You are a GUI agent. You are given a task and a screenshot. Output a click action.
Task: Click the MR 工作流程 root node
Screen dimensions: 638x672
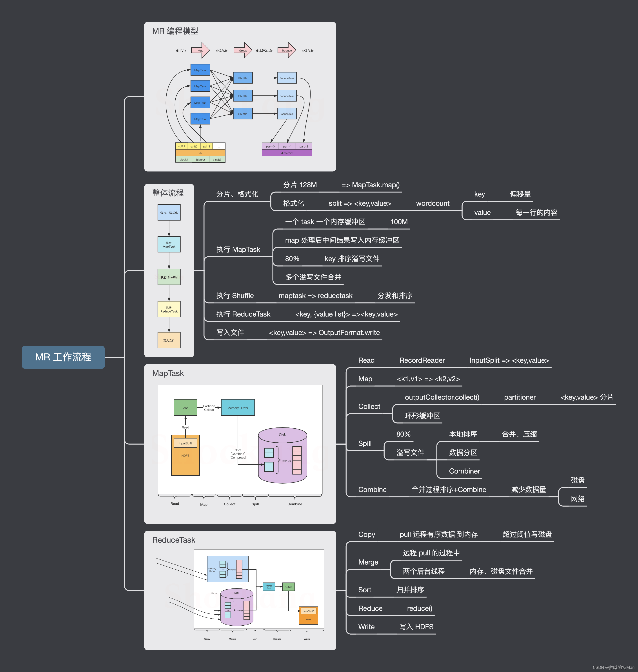coord(63,357)
